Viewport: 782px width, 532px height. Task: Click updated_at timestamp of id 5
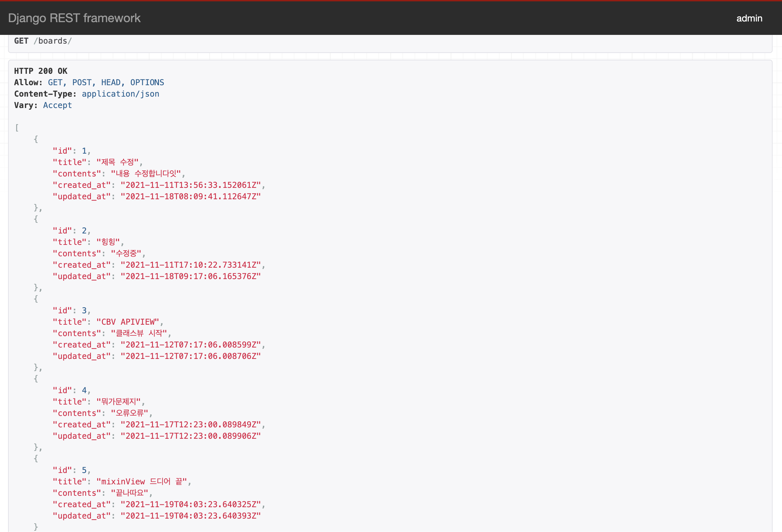[190, 516]
